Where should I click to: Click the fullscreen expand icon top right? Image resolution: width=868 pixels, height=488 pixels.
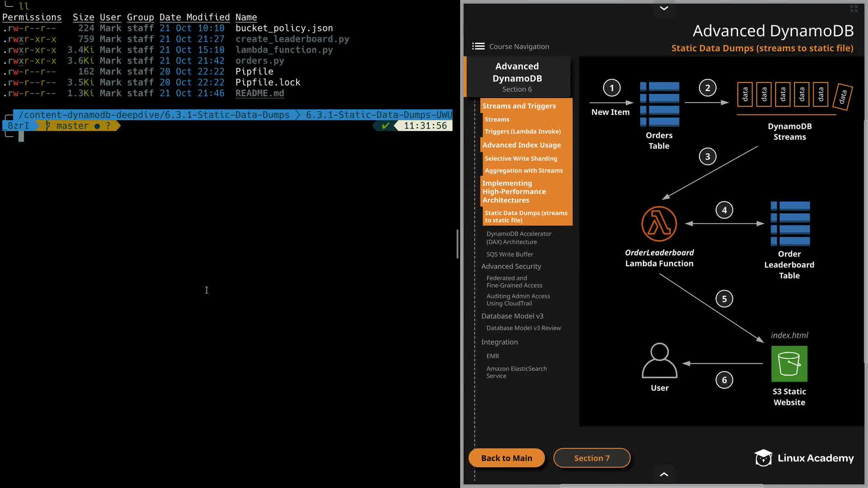(854, 9)
